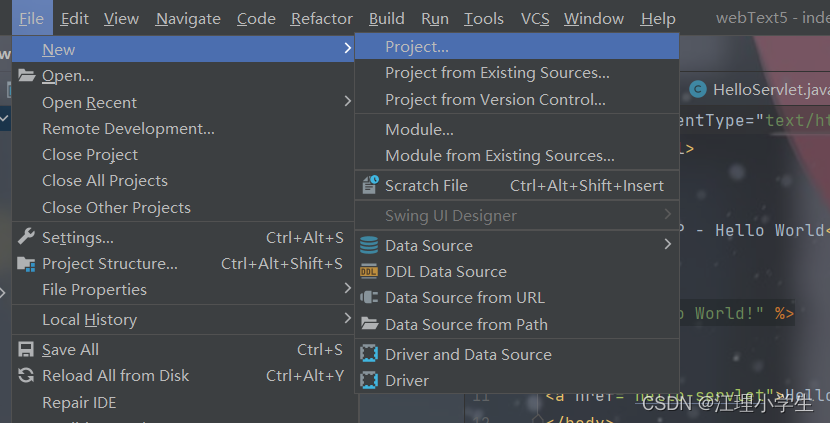Open the Refactor menu
This screenshot has height=423, width=830.
pyautogui.click(x=321, y=18)
